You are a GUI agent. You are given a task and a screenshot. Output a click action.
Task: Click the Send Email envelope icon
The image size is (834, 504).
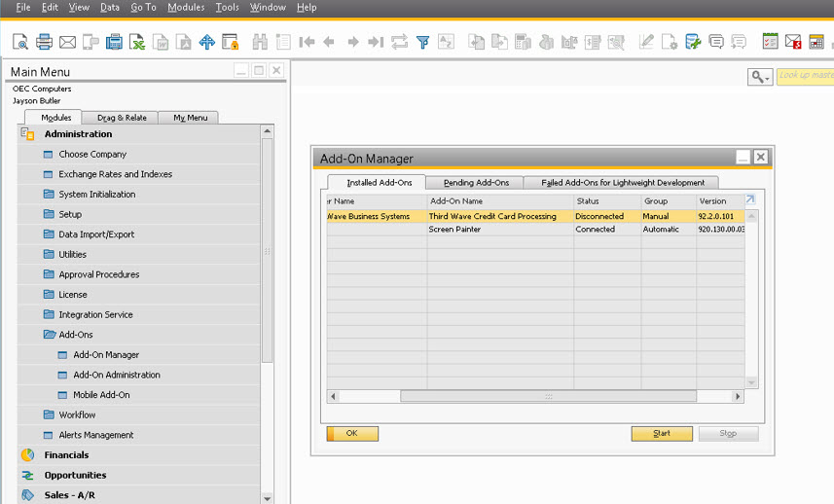[67, 42]
